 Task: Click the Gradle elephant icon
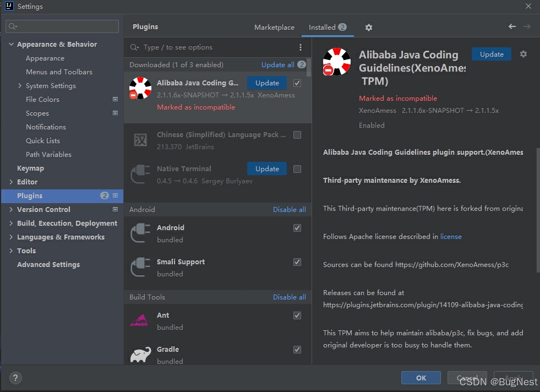(140, 355)
